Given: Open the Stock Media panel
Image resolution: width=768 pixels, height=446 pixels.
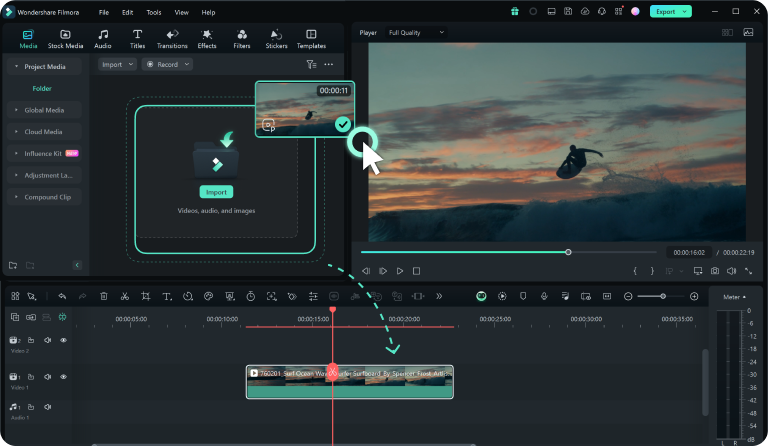Looking at the screenshot, I should 65,39.
